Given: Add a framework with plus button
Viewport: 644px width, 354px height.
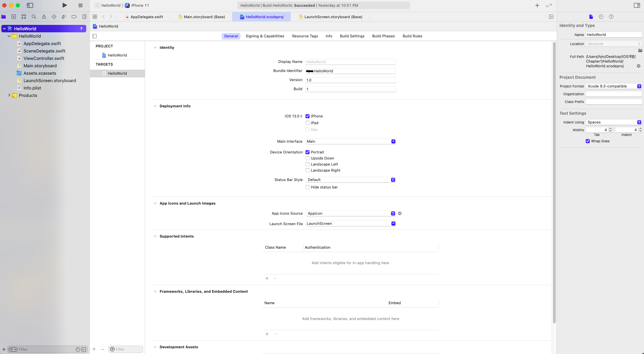Looking at the screenshot, I should [267, 334].
